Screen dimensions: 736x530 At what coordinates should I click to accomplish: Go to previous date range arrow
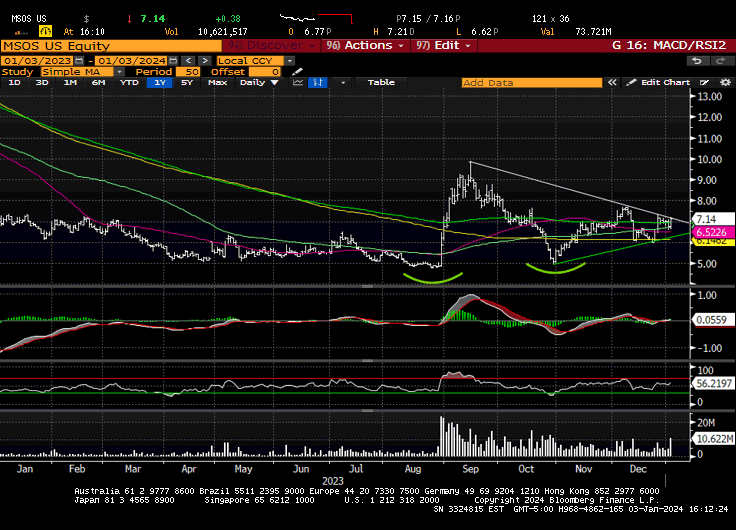tap(188, 61)
